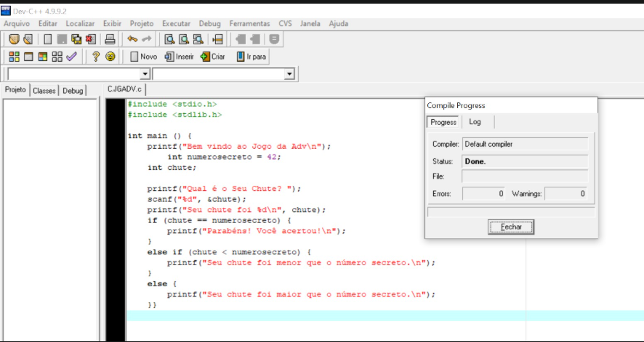Click the highlighted empty line below the code

click(385, 316)
